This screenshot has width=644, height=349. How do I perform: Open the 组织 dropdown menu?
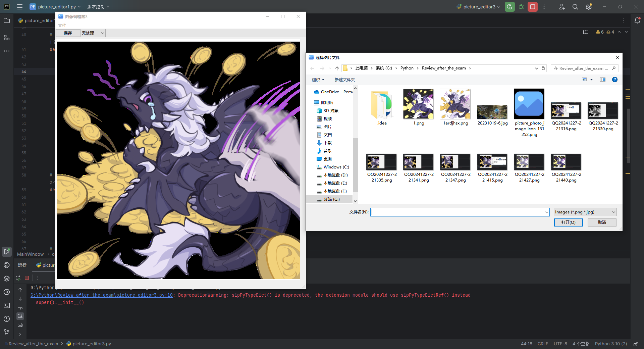pyautogui.click(x=318, y=80)
